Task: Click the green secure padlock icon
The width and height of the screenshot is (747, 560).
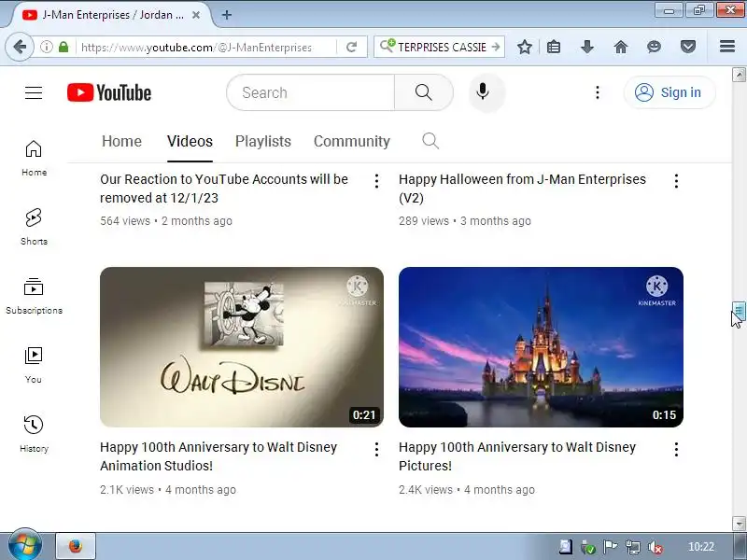Action: click(63, 47)
